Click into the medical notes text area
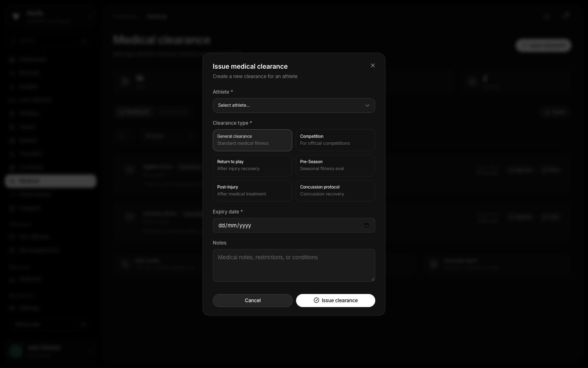This screenshot has height=368, width=588. 294,265
